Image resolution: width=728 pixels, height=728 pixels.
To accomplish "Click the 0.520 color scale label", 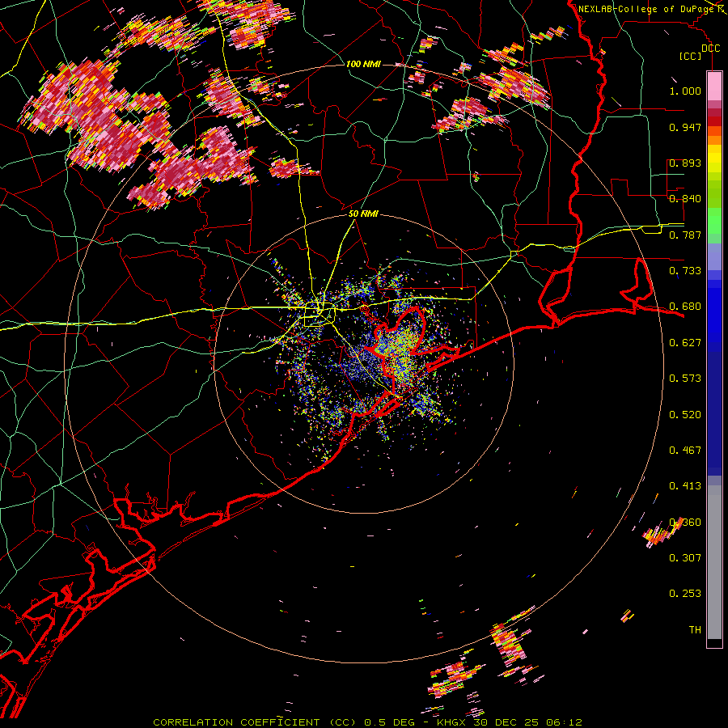I will pyautogui.click(x=685, y=415).
